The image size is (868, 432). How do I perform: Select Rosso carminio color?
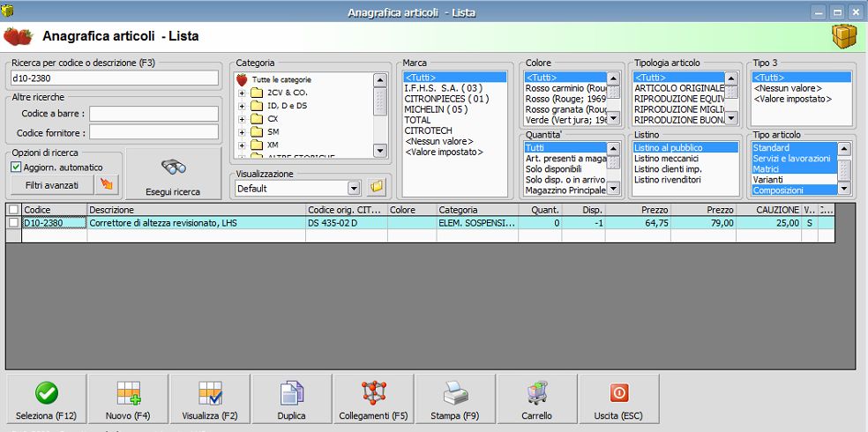click(x=565, y=88)
